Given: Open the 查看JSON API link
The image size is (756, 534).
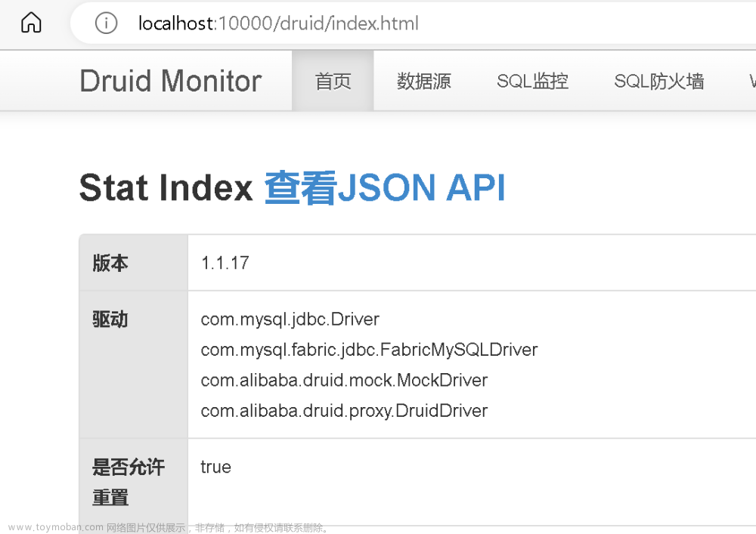Looking at the screenshot, I should pyautogui.click(x=385, y=188).
